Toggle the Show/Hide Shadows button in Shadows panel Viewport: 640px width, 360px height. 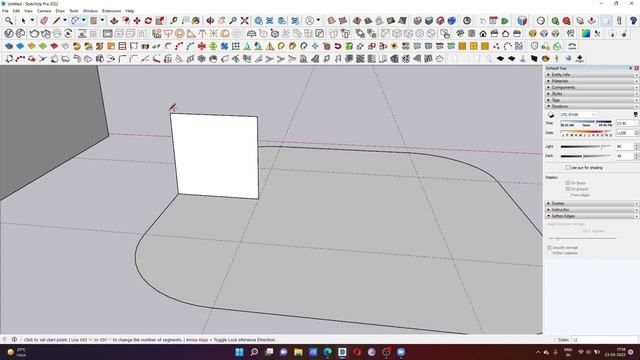(551, 115)
